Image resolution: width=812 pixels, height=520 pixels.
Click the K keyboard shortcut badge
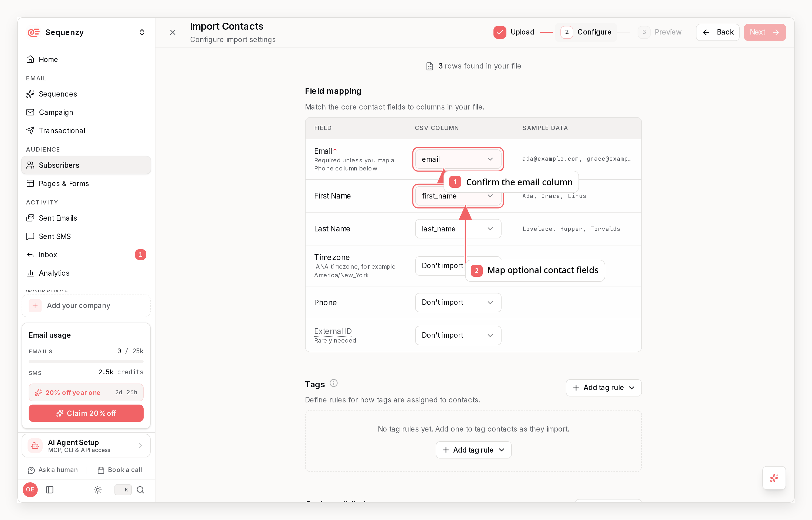[123, 490]
